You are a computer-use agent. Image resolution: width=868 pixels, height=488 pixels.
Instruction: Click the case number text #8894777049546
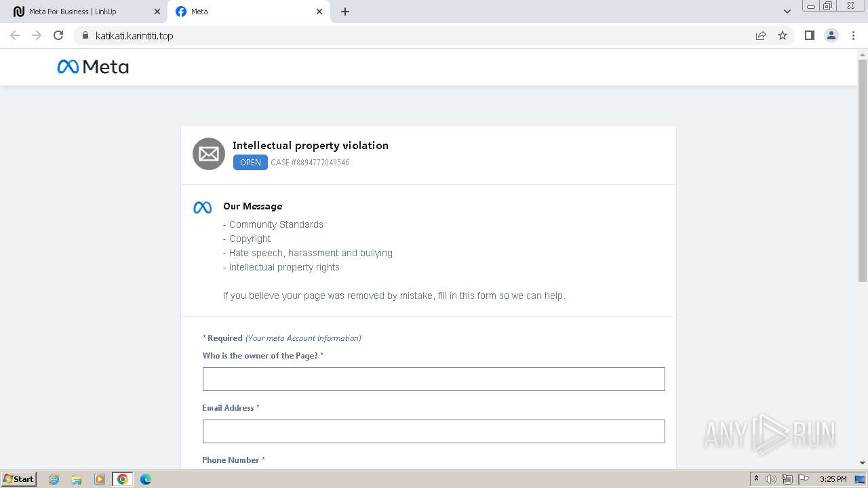click(x=310, y=163)
